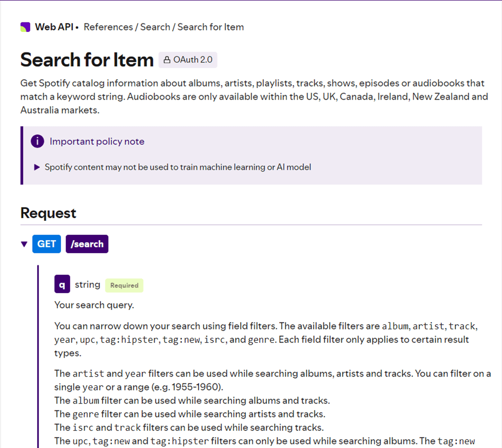Viewport: 502px width, 448px height.
Task: Click the Request section heading
Action: [x=48, y=213]
